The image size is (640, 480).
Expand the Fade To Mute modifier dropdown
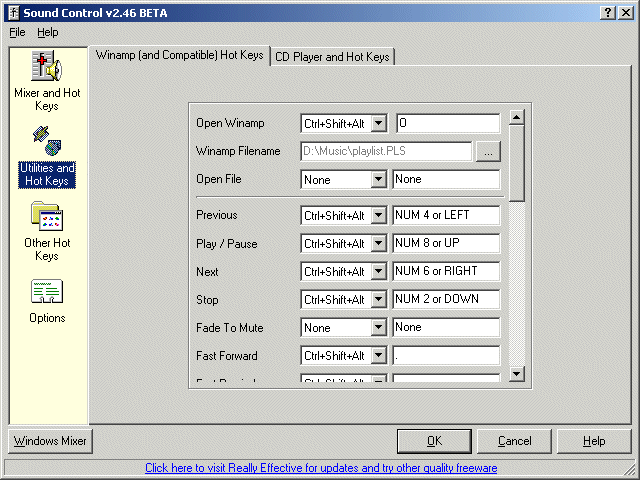pyautogui.click(x=379, y=327)
